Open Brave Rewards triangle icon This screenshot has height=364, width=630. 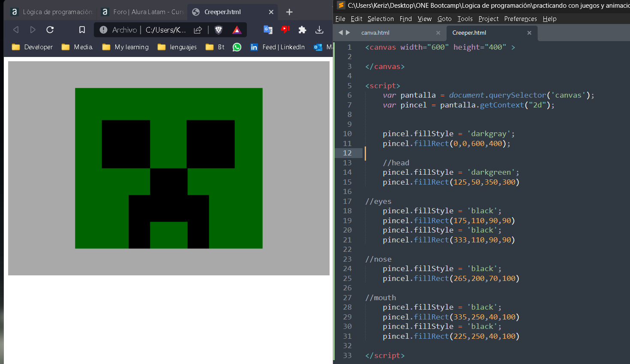tap(237, 30)
